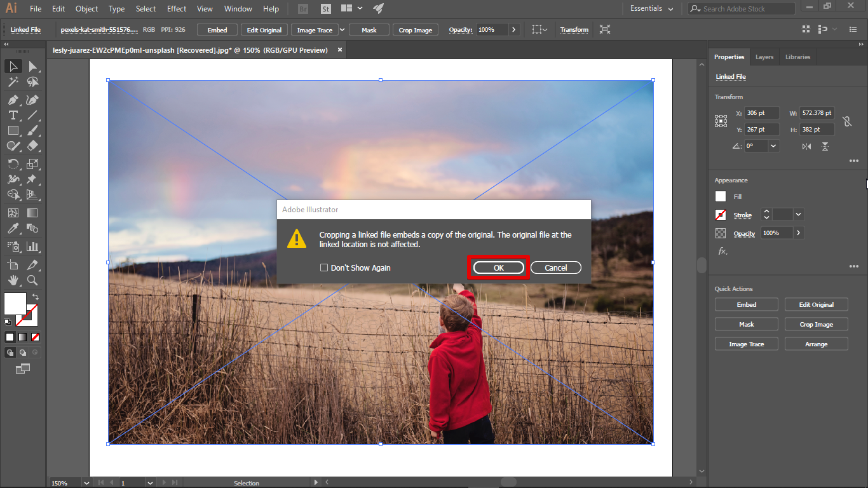This screenshot has height=488, width=868.
Task: Click OK in the dialog
Action: (x=498, y=268)
